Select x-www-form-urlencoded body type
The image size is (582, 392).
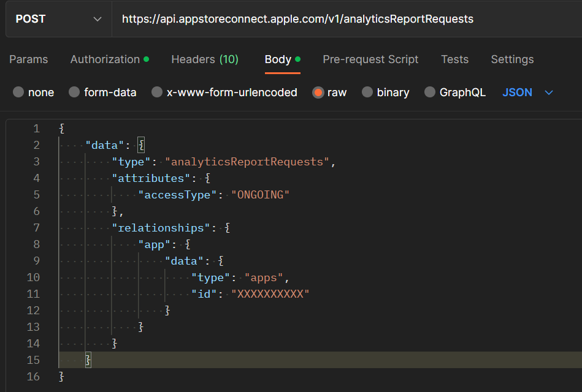click(157, 92)
